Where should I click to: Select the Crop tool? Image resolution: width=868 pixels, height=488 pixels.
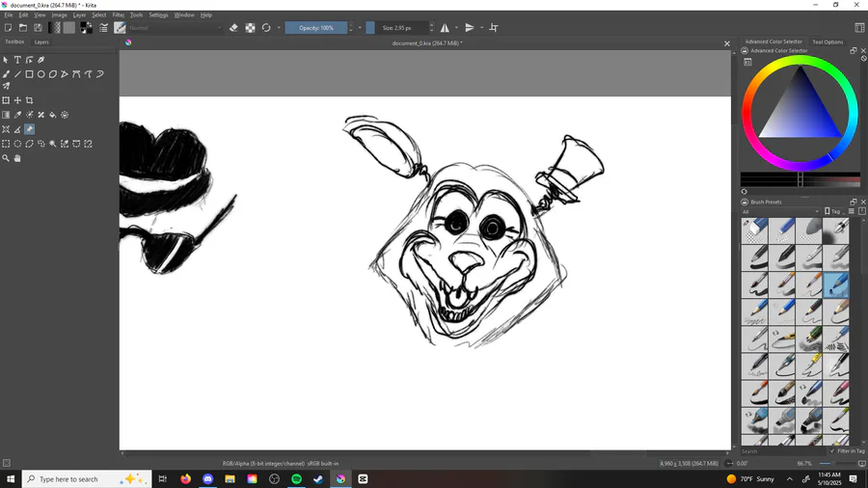coord(29,100)
